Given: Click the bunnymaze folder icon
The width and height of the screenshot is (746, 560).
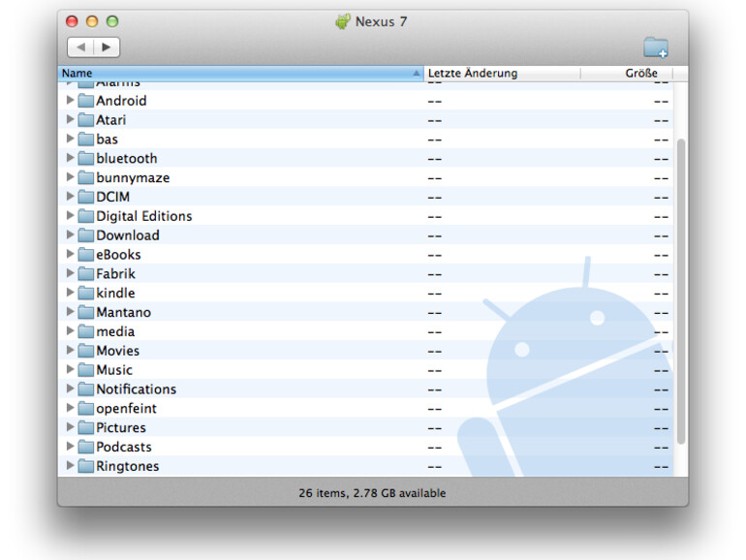Looking at the screenshot, I should [x=85, y=178].
